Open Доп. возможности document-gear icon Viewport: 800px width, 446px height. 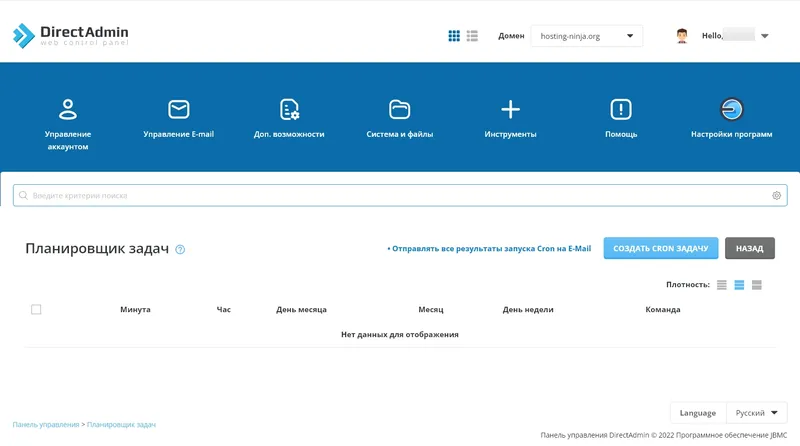289,109
